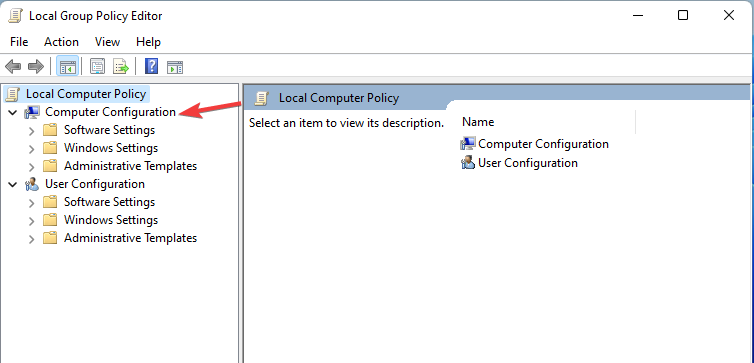Close the Local Group Policy Editor window
Viewport: 754px width, 363px height.
point(729,15)
